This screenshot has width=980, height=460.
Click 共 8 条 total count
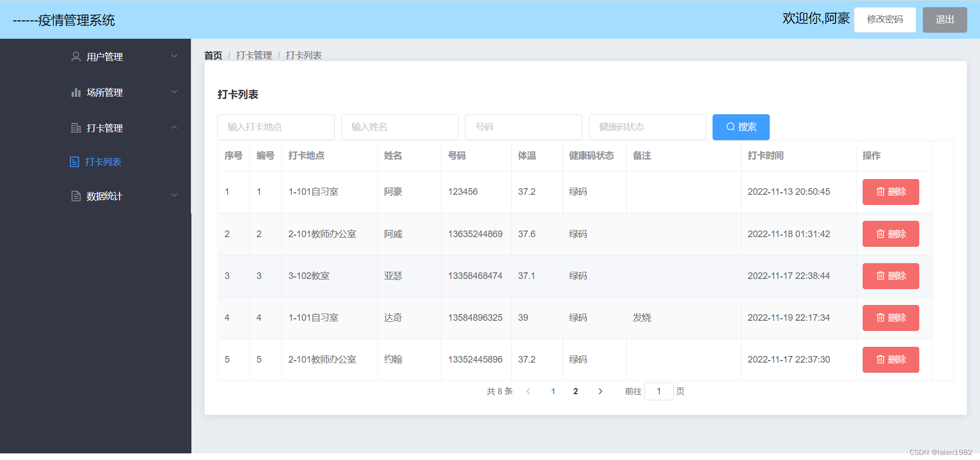500,391
